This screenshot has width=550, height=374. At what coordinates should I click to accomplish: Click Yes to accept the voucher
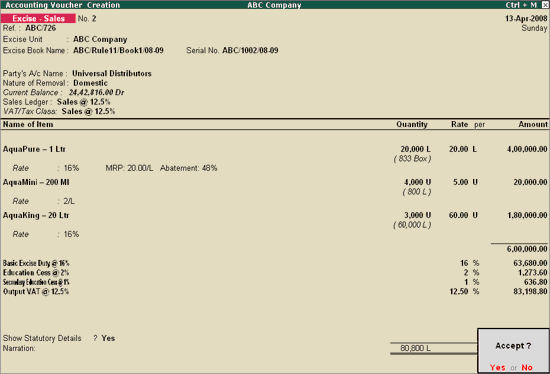(497, 367)
